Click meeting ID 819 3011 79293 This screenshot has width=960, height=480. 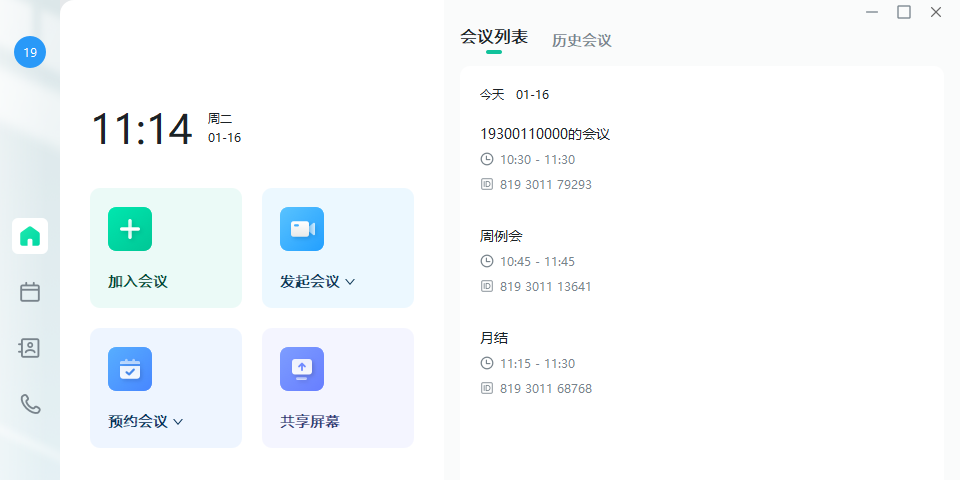click(546, 184)
